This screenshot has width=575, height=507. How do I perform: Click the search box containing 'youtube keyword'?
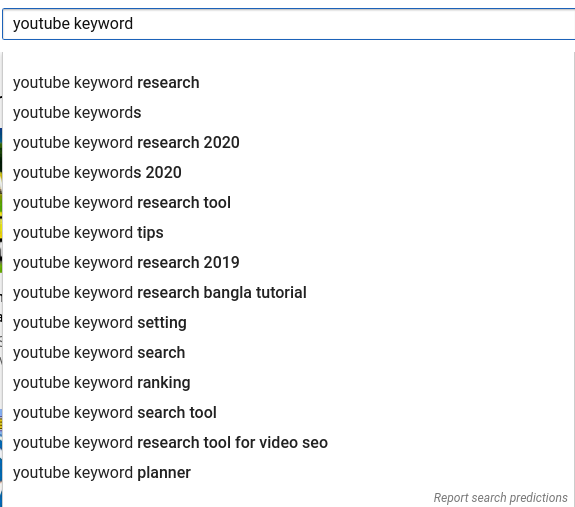click(289, 24)
